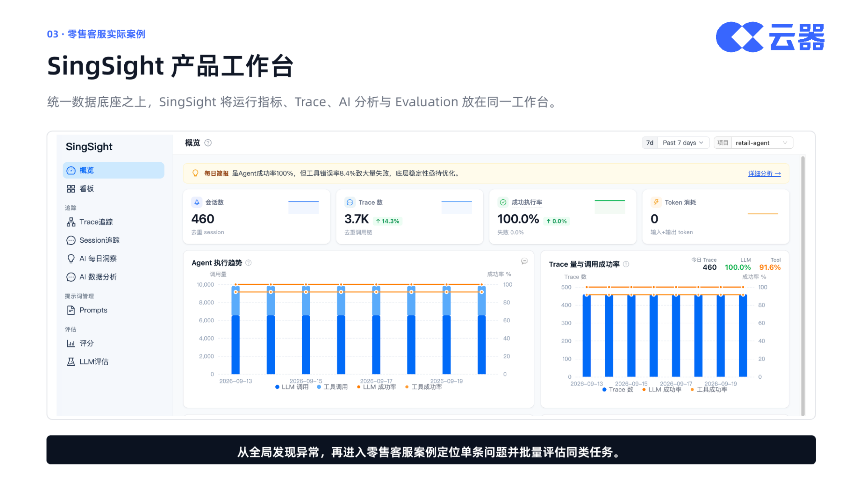Viewport: 868px width, 488px height.
Task: Click the AI 每日洞察 lightbulb icon
Action: click(71, 258)
